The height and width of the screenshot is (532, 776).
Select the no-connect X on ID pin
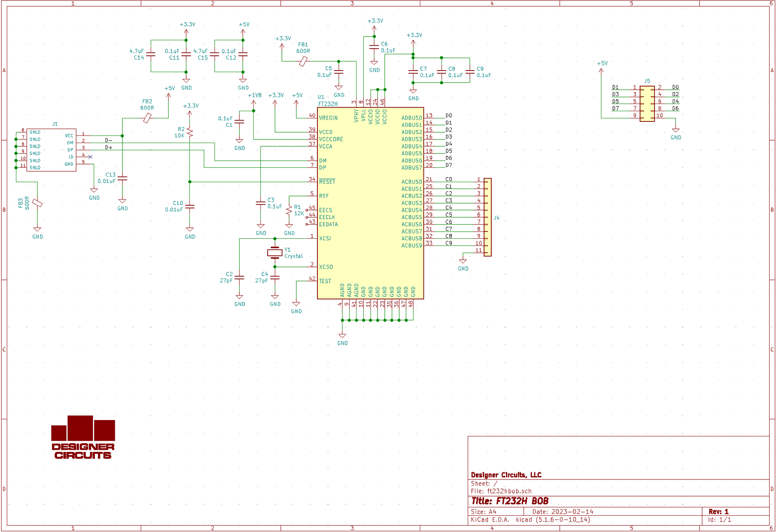91,157
